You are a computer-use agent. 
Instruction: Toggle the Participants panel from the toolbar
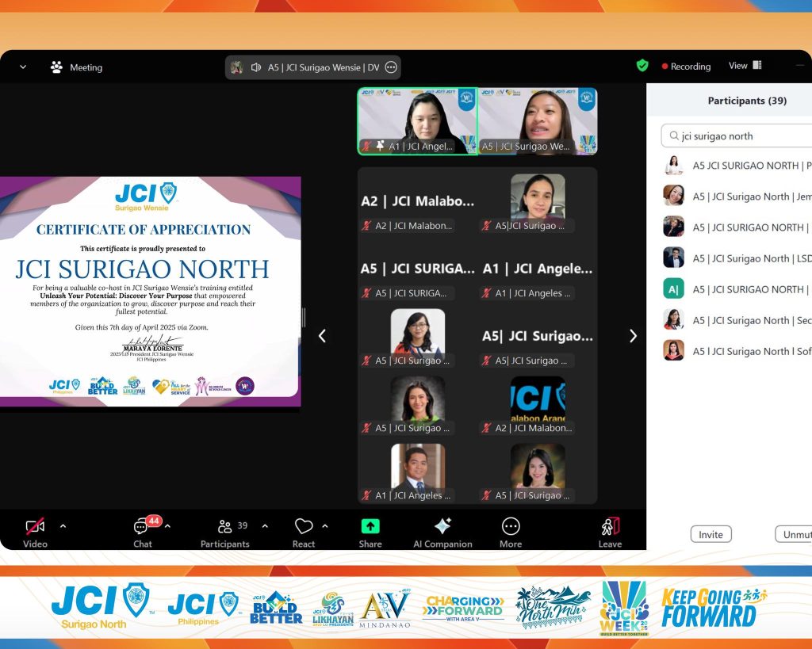[x=224, y=532]
